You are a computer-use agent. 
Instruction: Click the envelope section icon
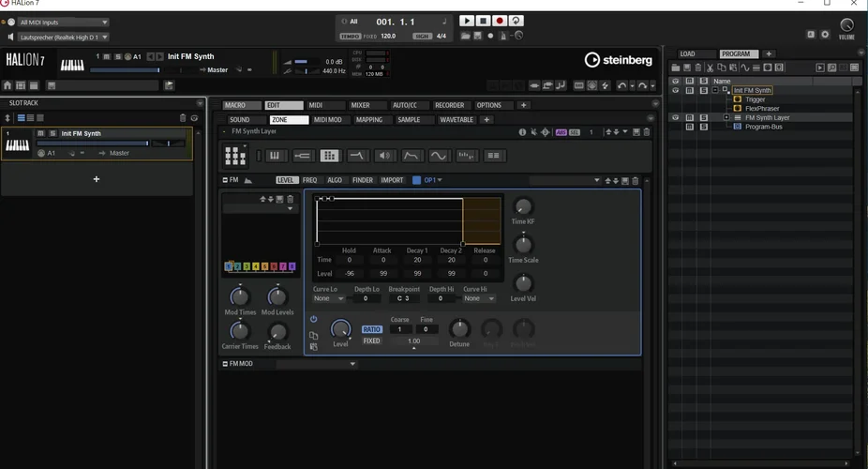[412, 156]
